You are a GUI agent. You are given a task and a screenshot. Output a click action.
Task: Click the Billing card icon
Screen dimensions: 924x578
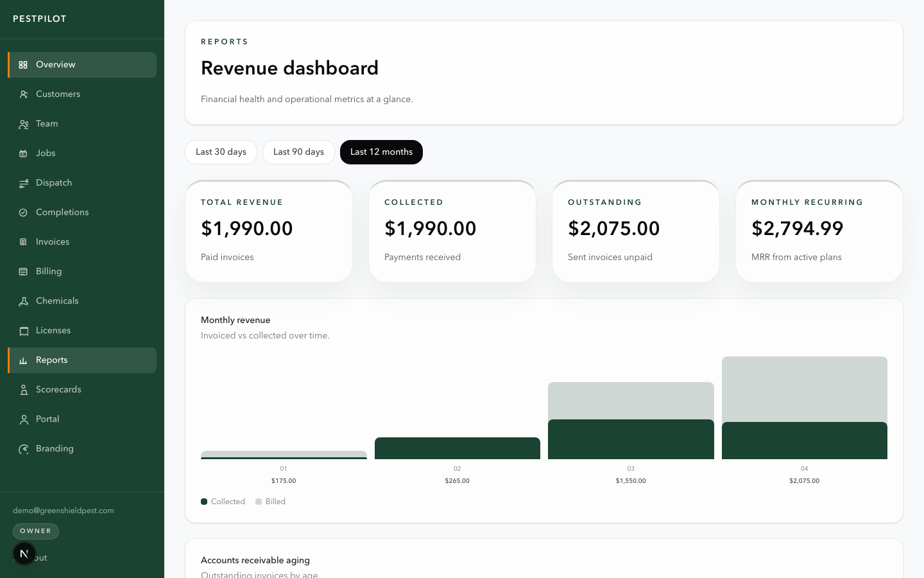point(23,272)
